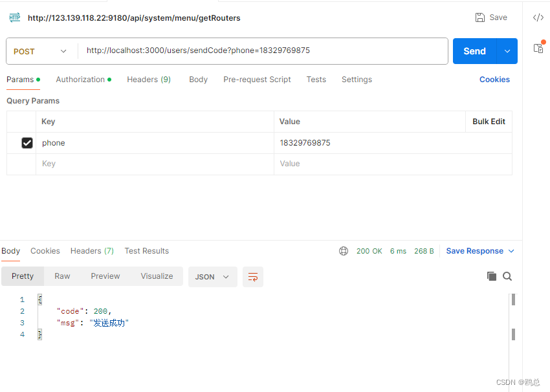Open the Test Results tab

tap(147, 251)
